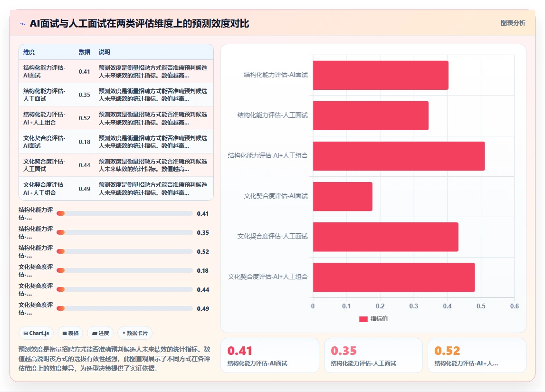Select table row 结构化能力评估-AI面试

116,71
